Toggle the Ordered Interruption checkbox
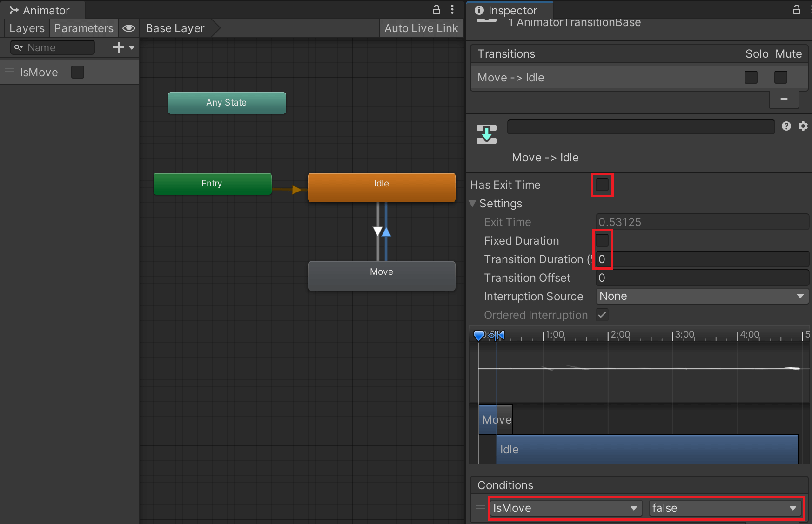812x524 pixels. (602, 315)
